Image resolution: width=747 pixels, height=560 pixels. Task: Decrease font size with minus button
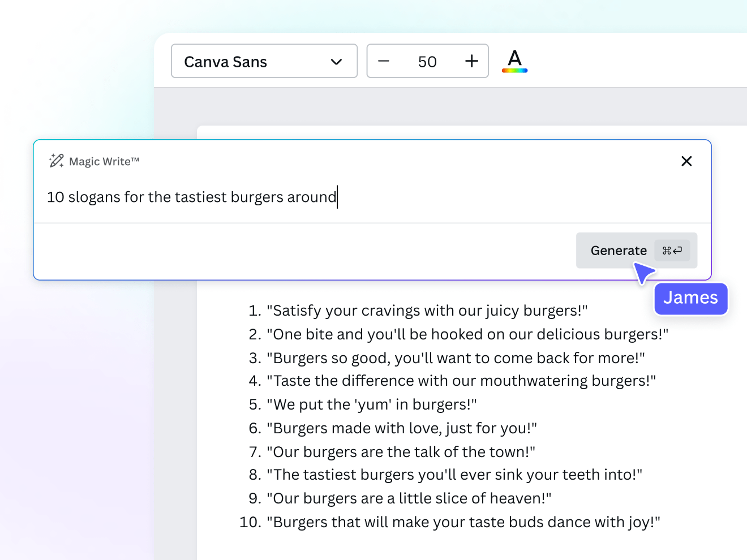click(384, 61)
